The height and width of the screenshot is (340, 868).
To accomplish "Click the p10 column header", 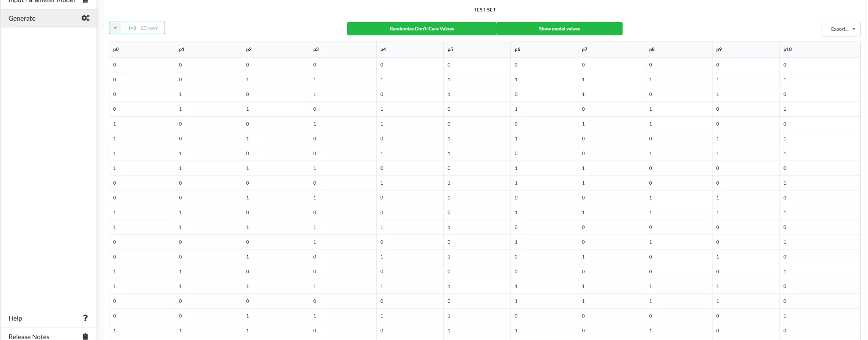I will tap(787, 49).
